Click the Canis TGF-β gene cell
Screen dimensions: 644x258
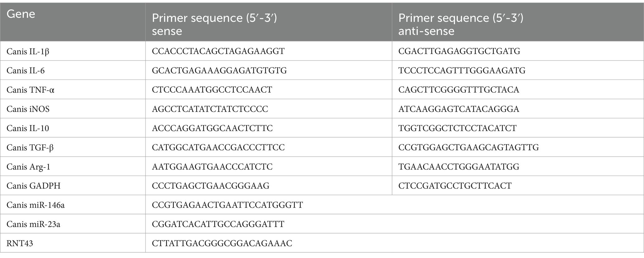[x=30, y=148]
